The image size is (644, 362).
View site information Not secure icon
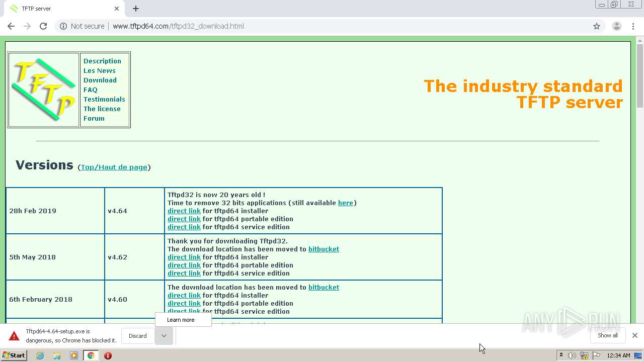pos(63,26)
